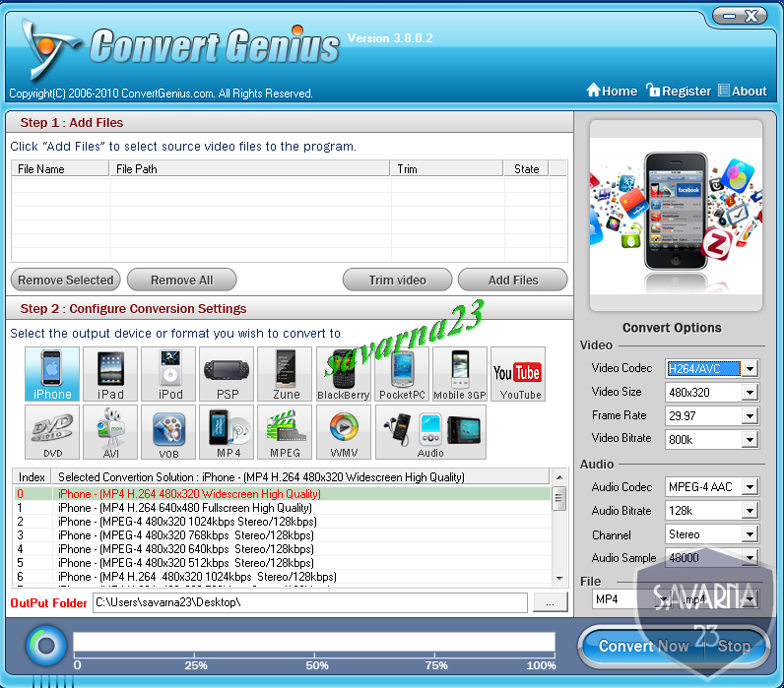
Task: Click the Convert Genius logo icon
Action: [49, 50]
